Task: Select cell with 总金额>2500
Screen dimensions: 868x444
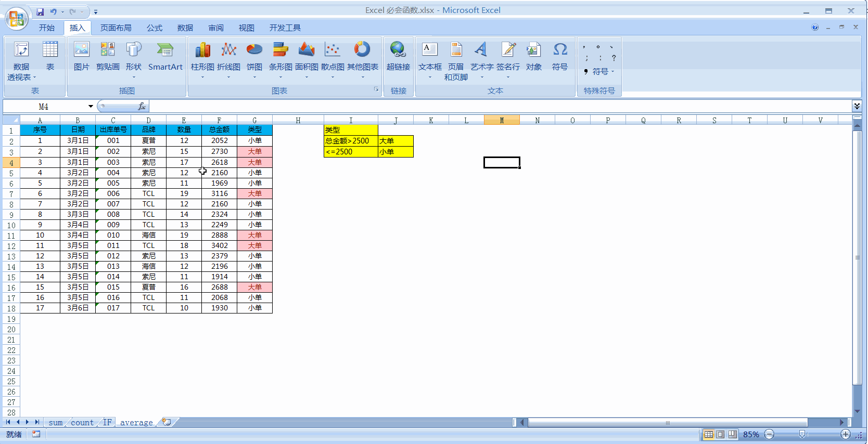Action: 351,141
